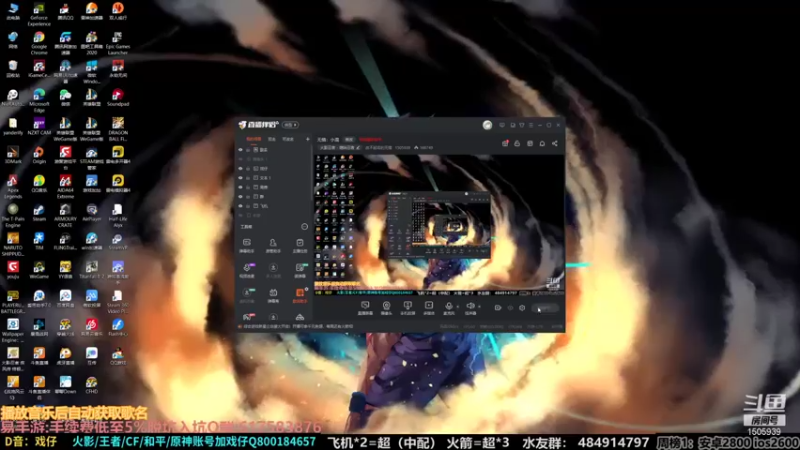Open the gift icon with the red badge
The width and height of the screenshot is (800, 450).
pos(505,143)
